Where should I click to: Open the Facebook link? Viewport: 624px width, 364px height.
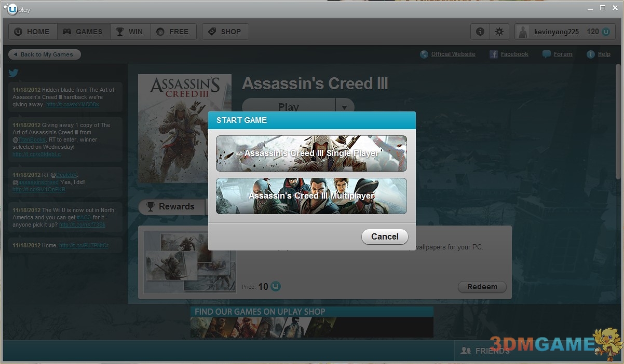(x=514, y=54)
